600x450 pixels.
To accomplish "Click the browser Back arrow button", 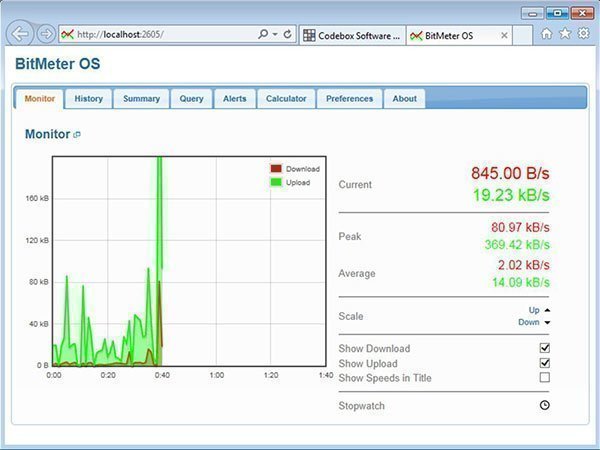I will point(19,34).
